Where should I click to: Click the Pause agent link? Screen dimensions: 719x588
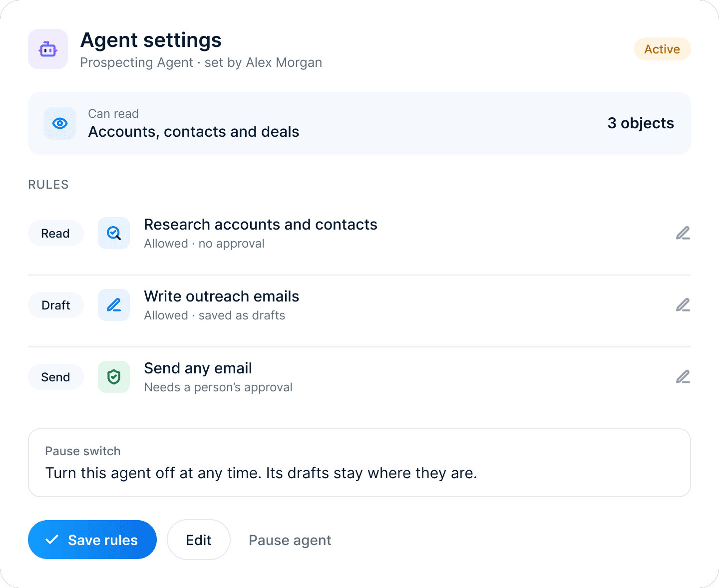290,540
